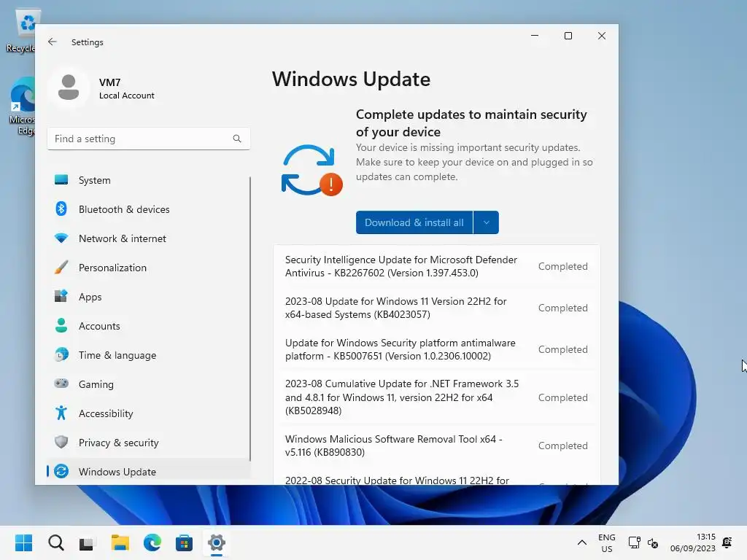
Task: Open the network status tray icon
Action: click(x=634, y=542)
